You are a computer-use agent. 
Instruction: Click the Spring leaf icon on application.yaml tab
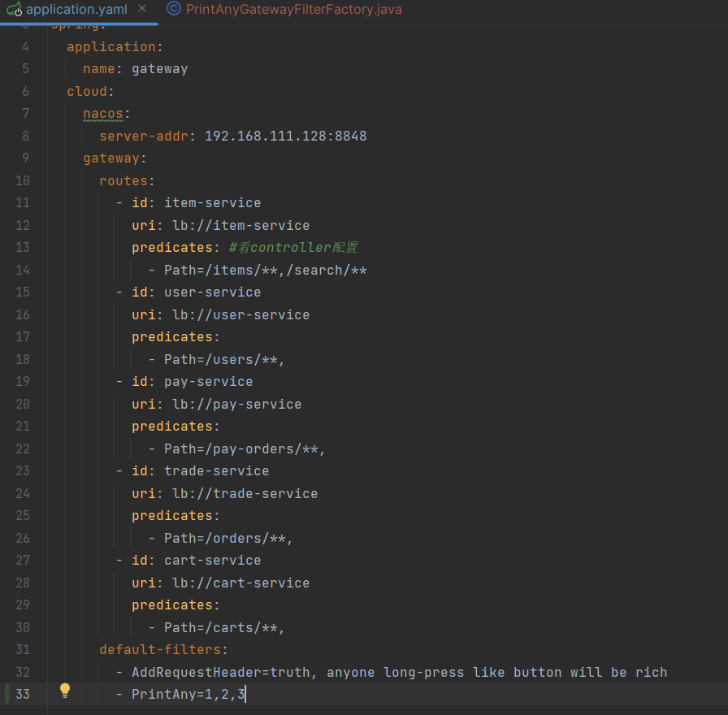(14, 10)
